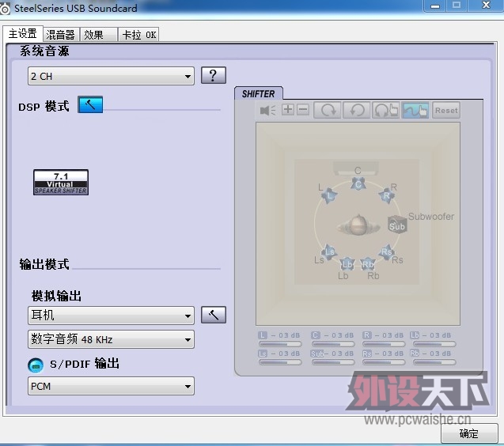Screen dimensions: 504x446
Task: Open the 耳机 analog output dropdown
Action: tap(111, 316)
